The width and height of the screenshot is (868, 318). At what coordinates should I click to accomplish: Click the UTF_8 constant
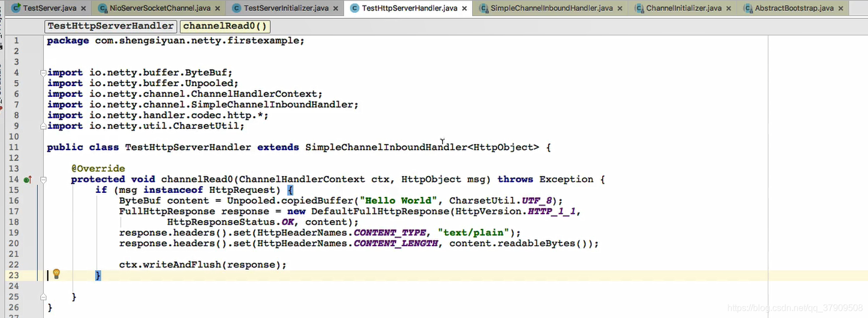[x=537, y=201]
